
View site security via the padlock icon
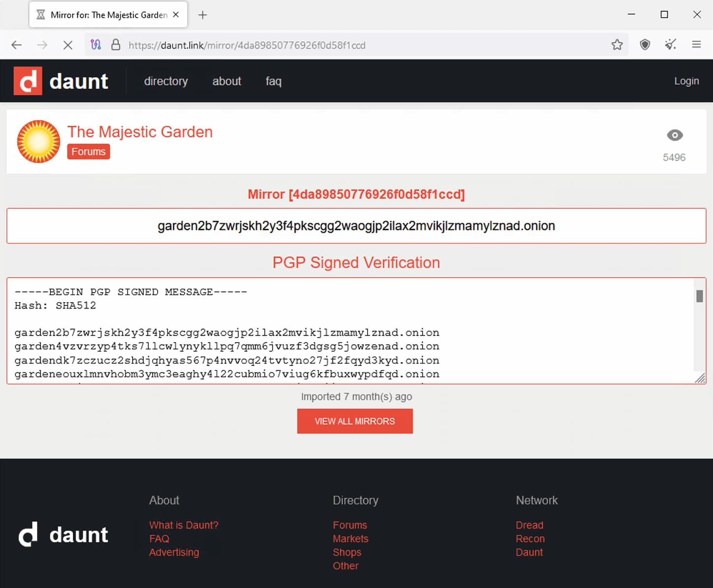coord(116,45)
